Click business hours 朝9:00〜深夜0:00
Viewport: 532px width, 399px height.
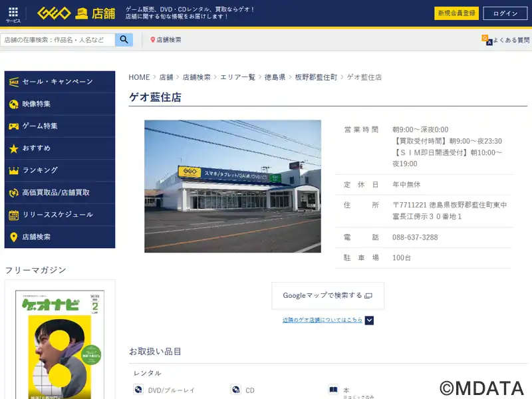pyautogui.click(x=420, y=130)
